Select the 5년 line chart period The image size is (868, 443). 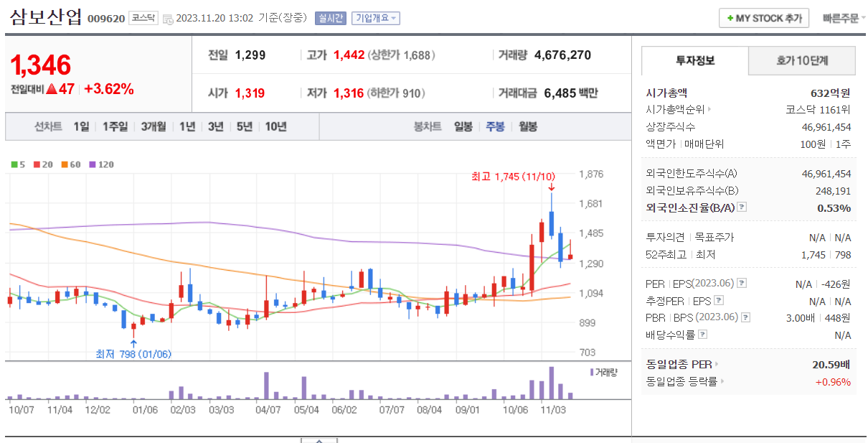pos(245,127)
